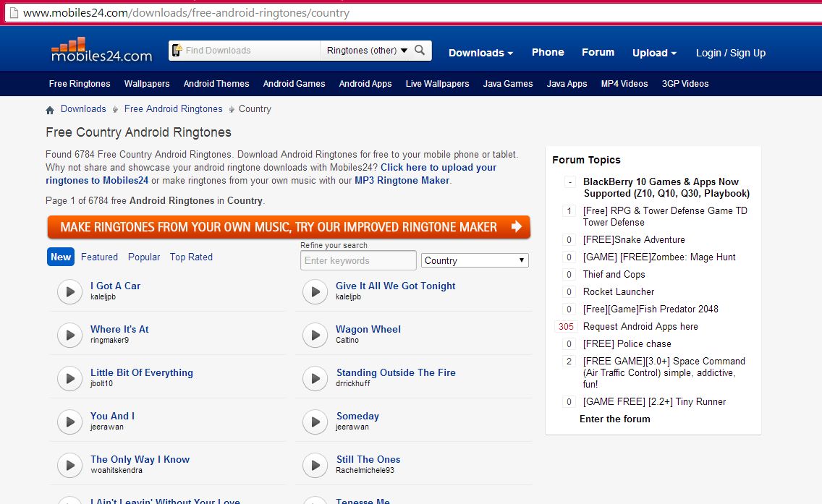Go to Android Games section

294,84
